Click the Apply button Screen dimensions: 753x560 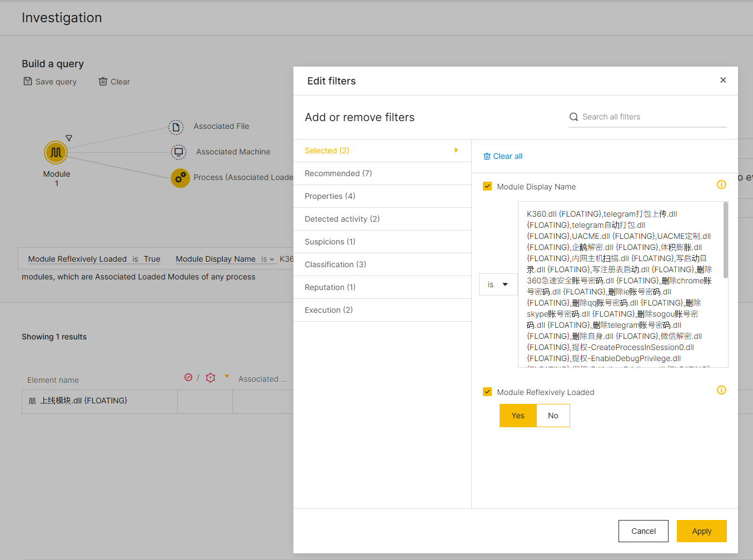701,531
